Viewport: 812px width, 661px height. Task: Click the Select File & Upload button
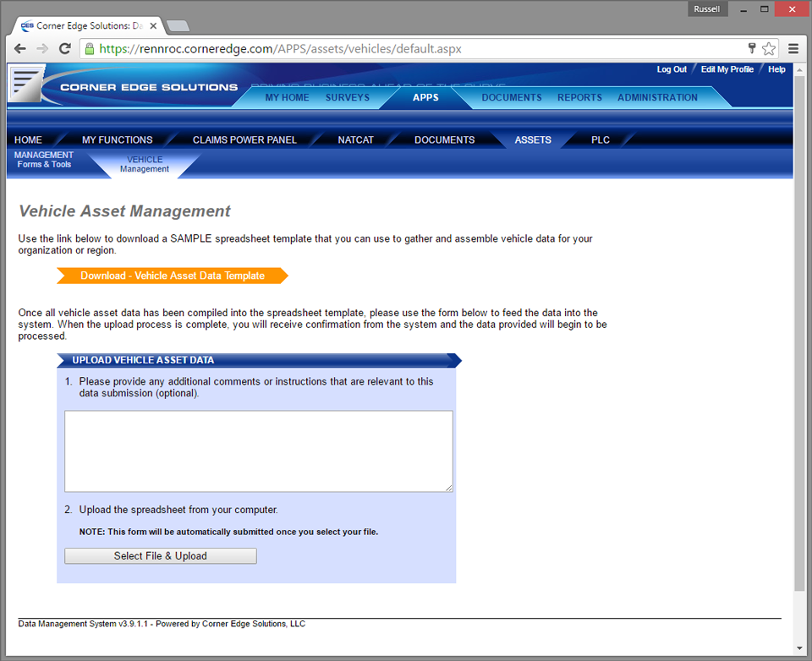tap(161, 556)
